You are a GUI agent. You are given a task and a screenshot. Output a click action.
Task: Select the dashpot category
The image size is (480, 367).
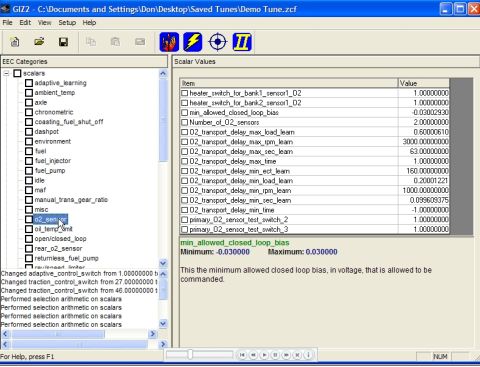(47, 132)
